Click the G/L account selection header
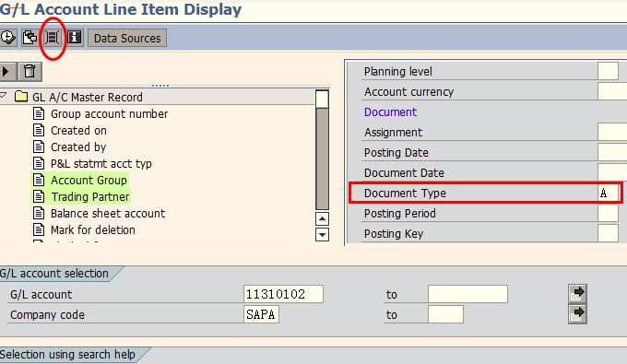Image resolution: width=627 pixels, height=364 pixels. coord(54,274)
